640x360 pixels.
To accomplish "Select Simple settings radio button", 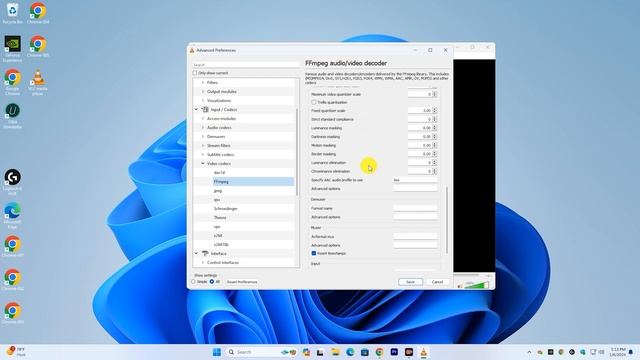I will point(194,282).
